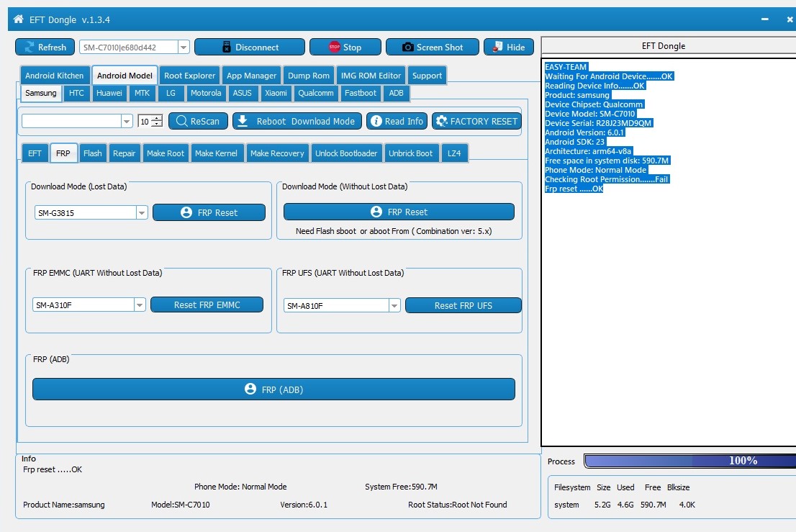This screenshot has height=532, width=796.
Task: Select the MTK tab
Action: (143, 94)
